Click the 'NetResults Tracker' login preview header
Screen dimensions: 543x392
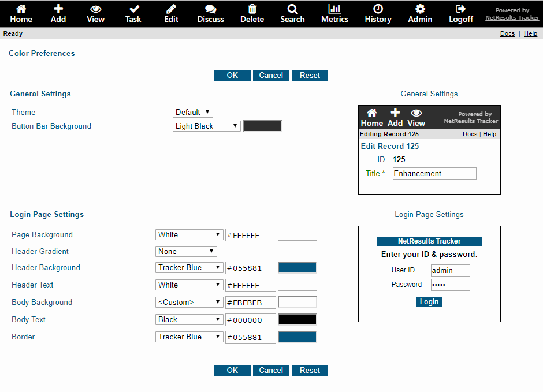(x=429, y=241)
